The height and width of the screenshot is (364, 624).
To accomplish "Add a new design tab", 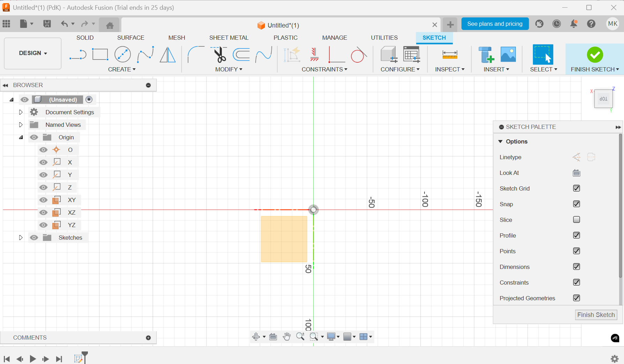I will click(x=450, y=24).
